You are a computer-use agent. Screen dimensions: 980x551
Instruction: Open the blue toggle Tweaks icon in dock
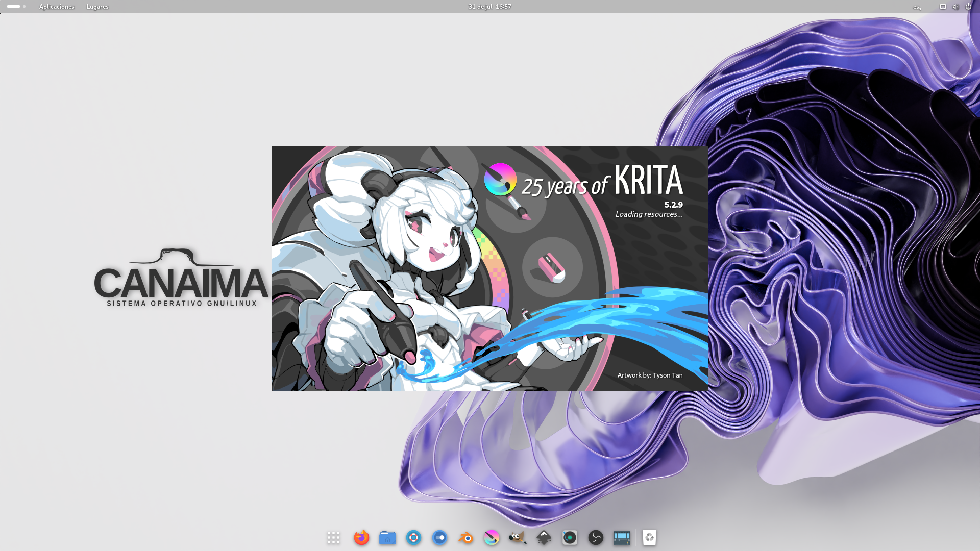tap(439, 537)
